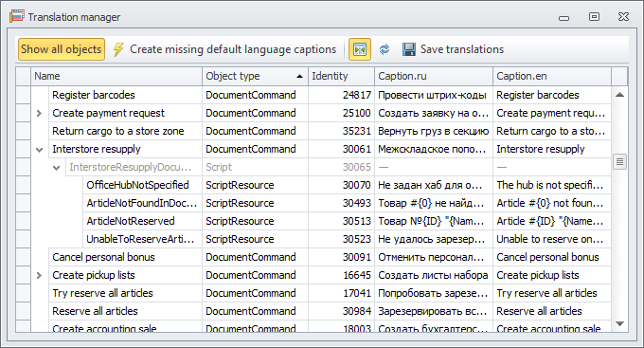Image resolution: width=644 pixels, height=348 pixels.
Task: Sort by the Object type column header
Action: click(x=255, y=76)
